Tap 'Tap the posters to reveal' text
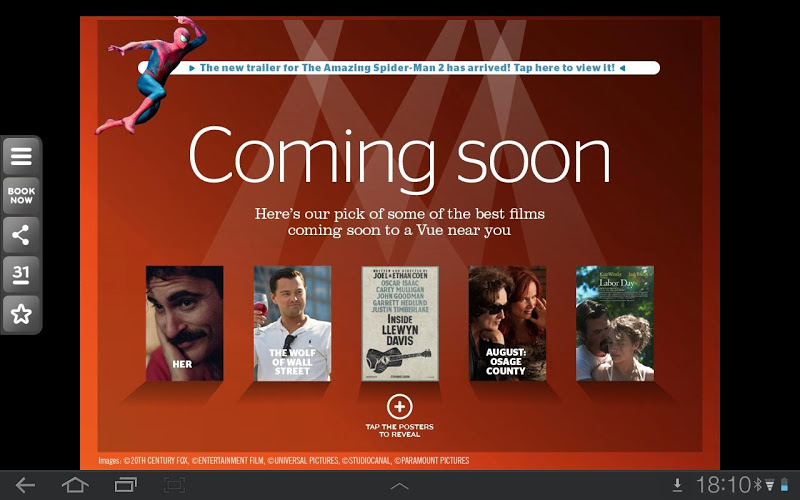Screen dimensions: 800x500 tap(399, 431)
